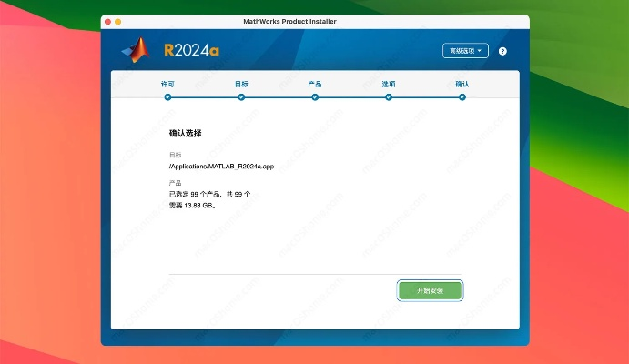Minimize the installer with the yellow button
Image resolution: width=629 pixels, height=364 pixels.
point(118,22)
